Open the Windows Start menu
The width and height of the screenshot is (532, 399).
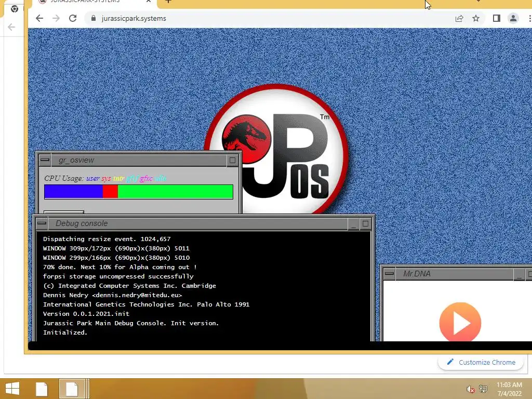point(12,389)
